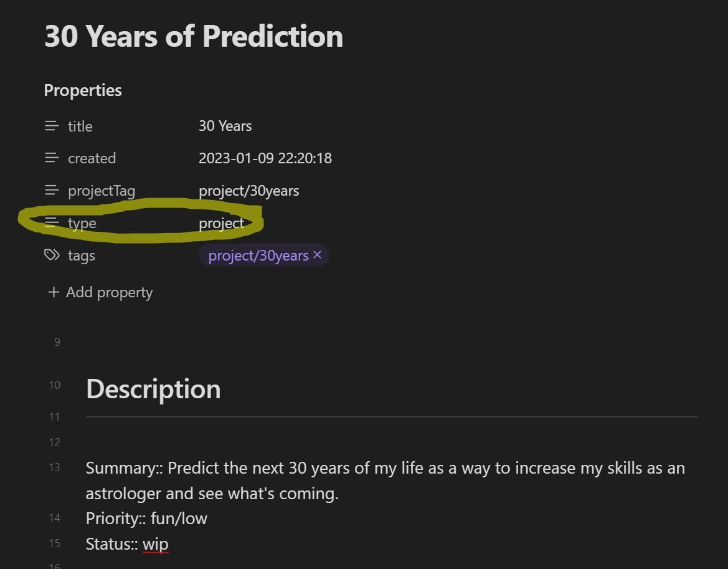The image size is (728, 569).
Task: Edit the type value project
Action: pos(221,223)
